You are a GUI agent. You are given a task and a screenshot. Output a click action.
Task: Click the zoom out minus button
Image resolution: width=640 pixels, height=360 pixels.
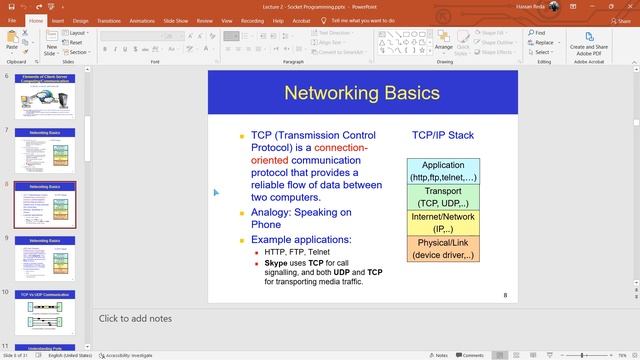click(x=562, y=356)
